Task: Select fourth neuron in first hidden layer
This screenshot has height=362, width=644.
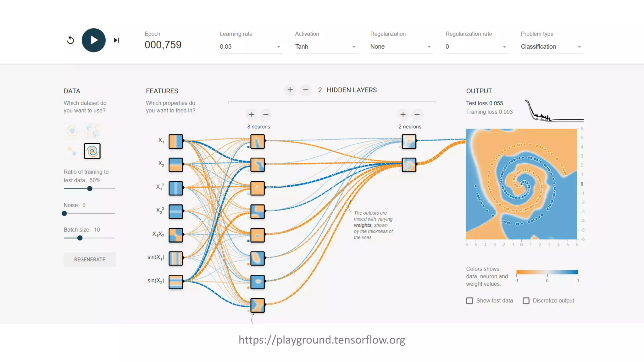Action: (x=258, y=211)
